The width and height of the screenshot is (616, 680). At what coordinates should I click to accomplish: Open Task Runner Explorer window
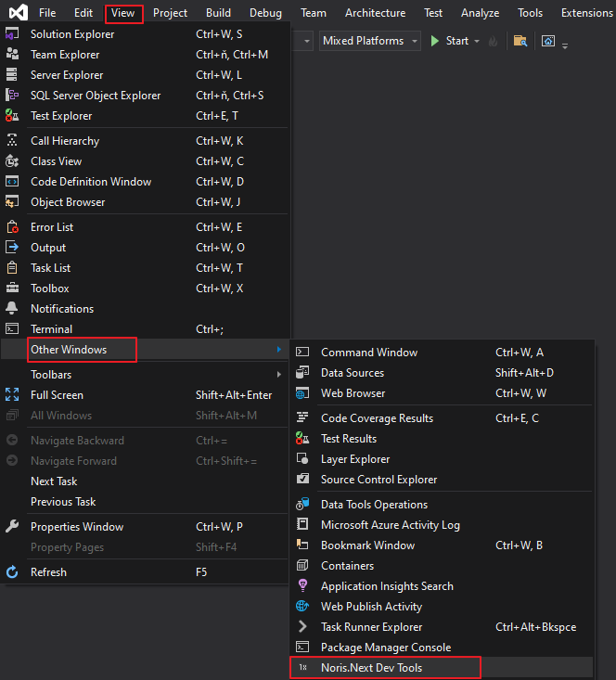click(x=371, y=627)
